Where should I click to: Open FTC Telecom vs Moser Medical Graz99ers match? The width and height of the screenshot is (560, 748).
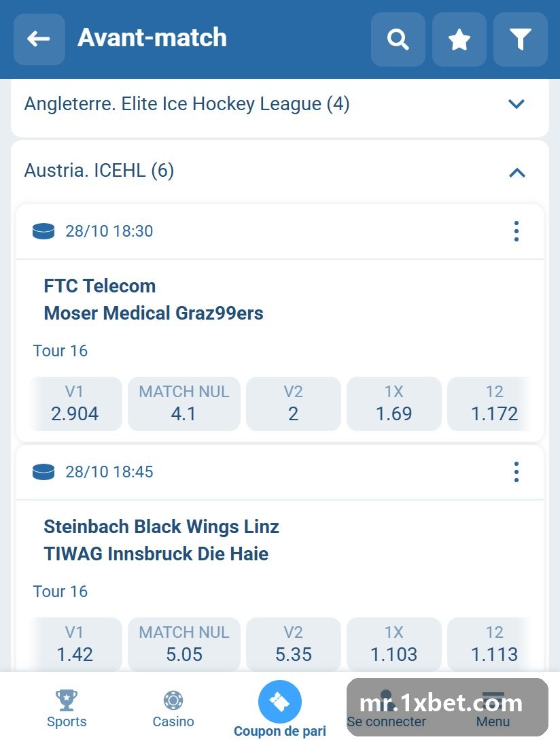point(154,300)
